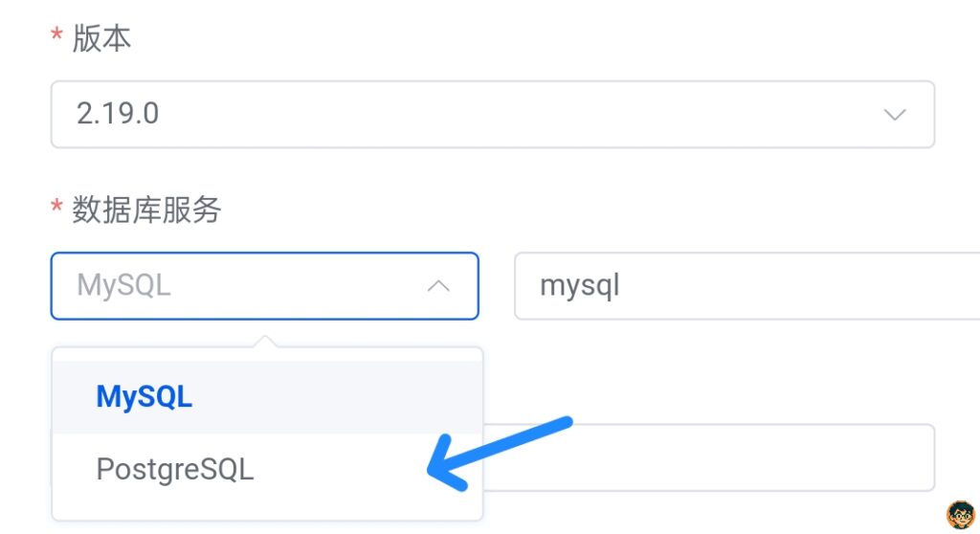Choose the highlighted MySQL option in the list

(268, 397)
